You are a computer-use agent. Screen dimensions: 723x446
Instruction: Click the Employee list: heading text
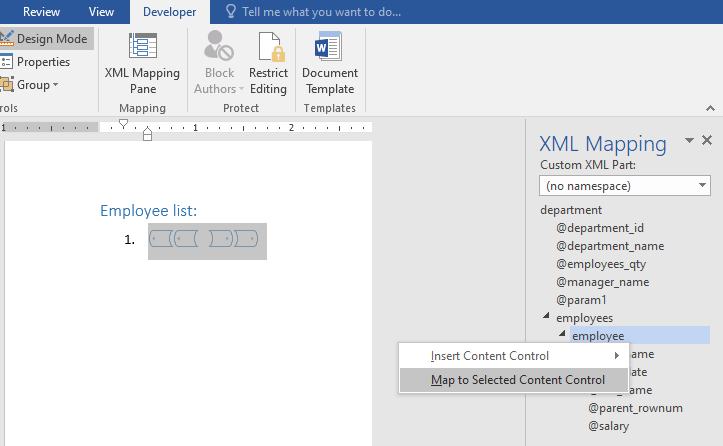(148, 210)
